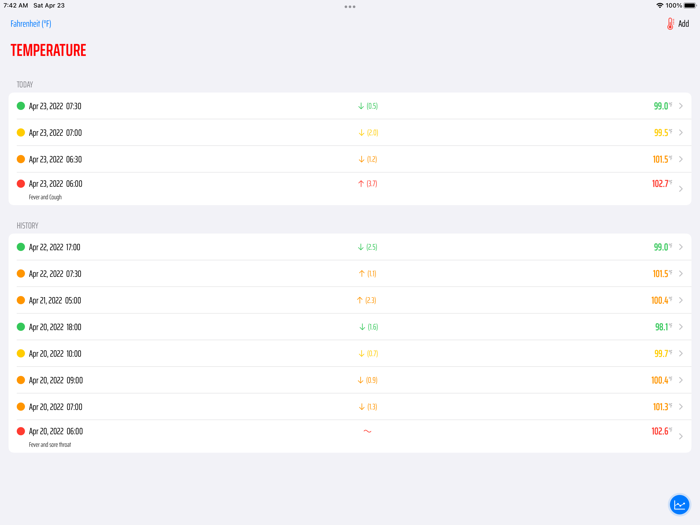Viewport: 700px width, 525px height.
Task: Click the tilde trend icon on Apr 20 06:00
Action: [x=367, y=431]
